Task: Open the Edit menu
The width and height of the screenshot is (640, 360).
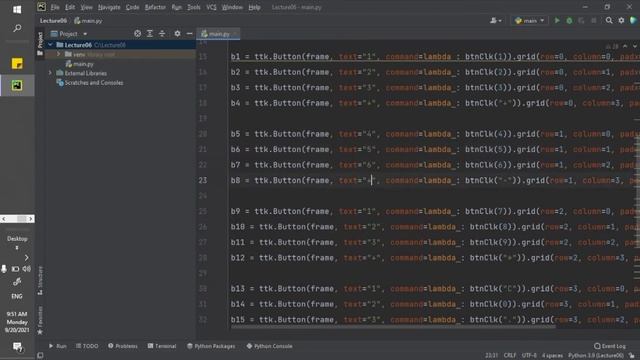Action: pos(70,7)
